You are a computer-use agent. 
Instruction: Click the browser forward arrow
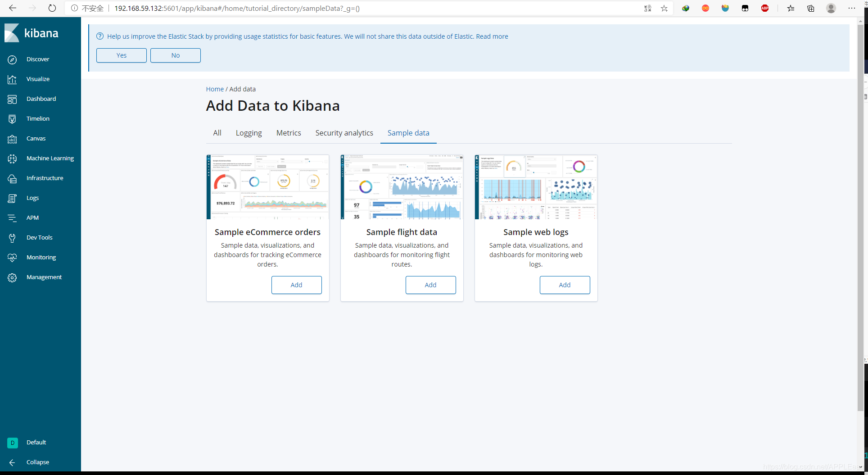[32, 8]
